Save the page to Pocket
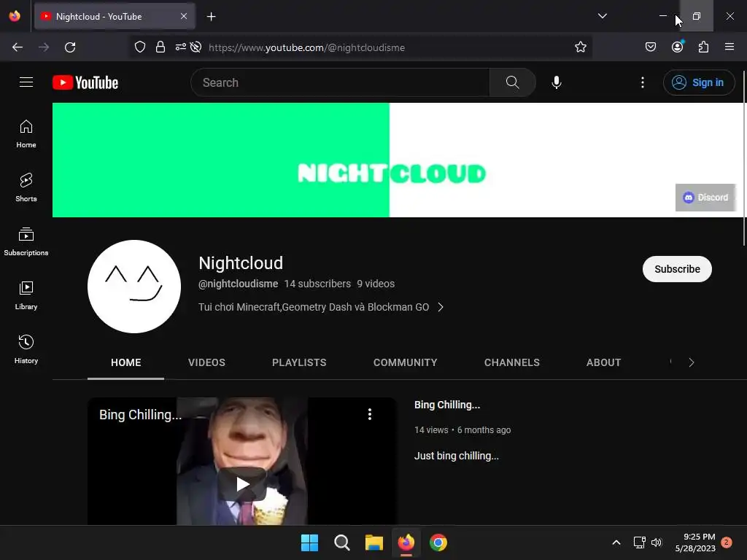 (x=650, y=47)
